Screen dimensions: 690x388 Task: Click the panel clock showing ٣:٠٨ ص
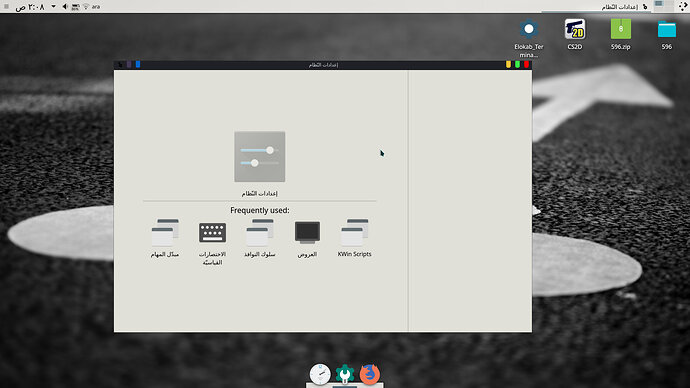pos(30,7)
